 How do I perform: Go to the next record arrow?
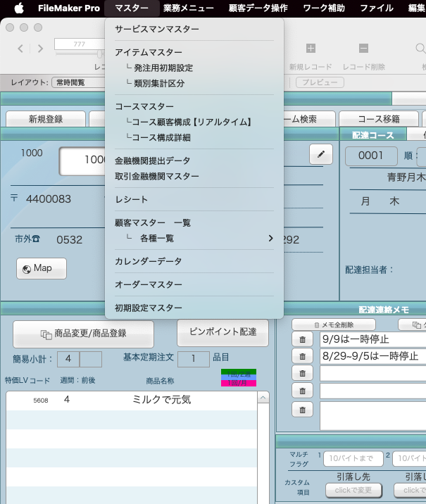point(40,49)
